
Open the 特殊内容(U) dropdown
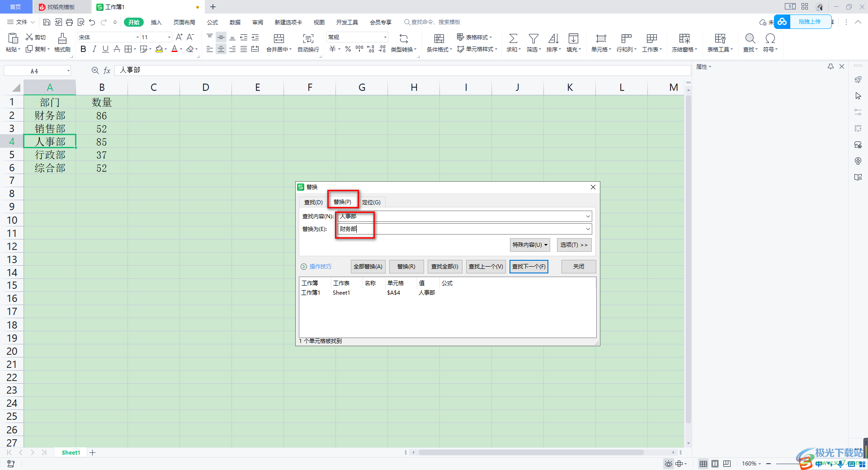pos(530,245)
